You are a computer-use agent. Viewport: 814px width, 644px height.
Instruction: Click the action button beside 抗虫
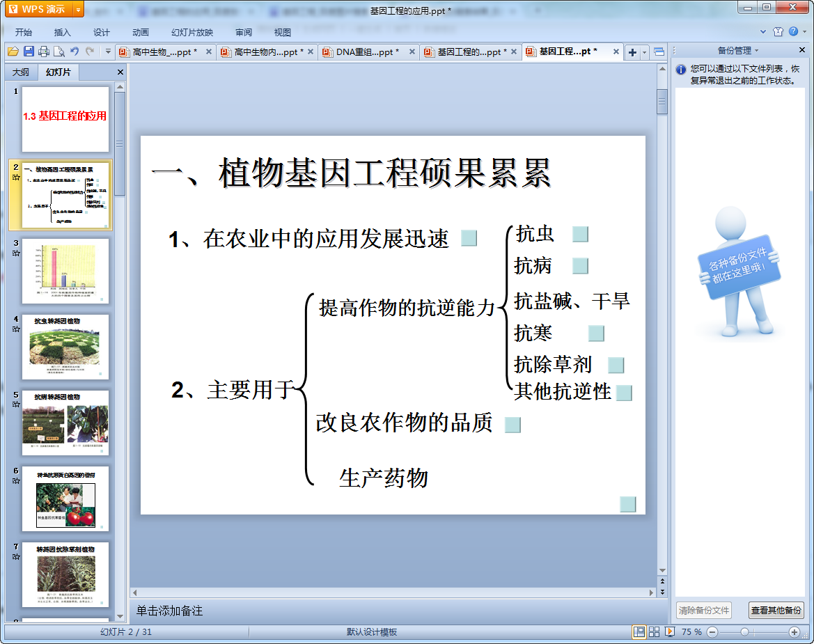581,235
